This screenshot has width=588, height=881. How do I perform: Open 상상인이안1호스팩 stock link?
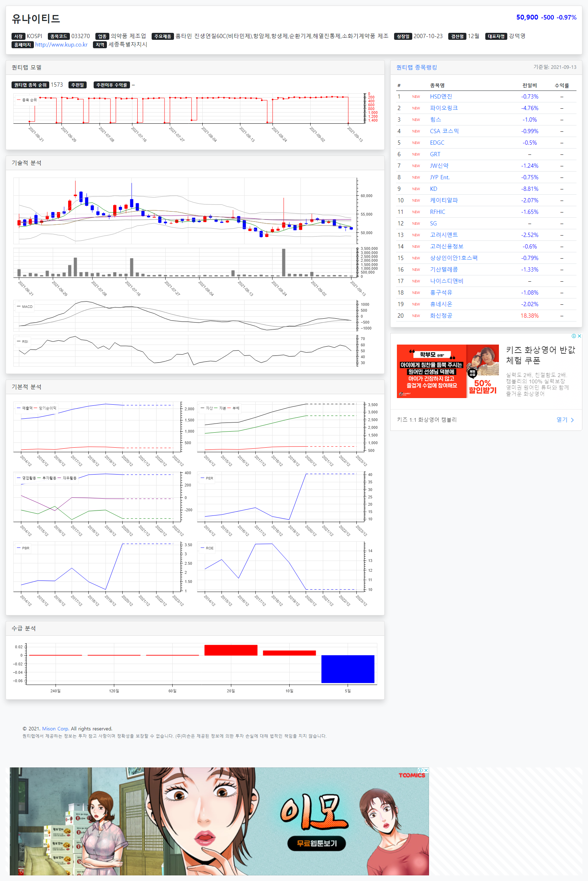point(453,258)
